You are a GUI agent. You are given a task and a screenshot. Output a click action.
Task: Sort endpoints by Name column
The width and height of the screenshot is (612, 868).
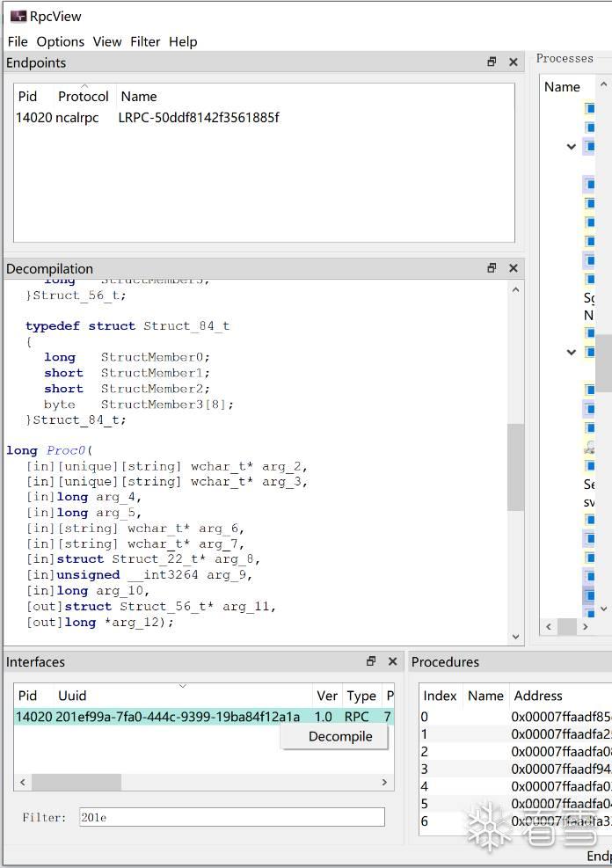point(138,97)
